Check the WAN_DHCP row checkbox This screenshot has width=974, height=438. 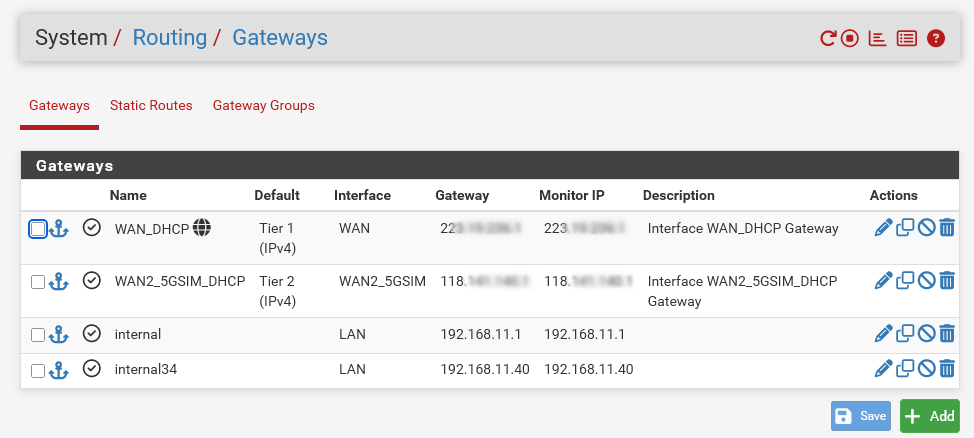click(x=38, y=229)
